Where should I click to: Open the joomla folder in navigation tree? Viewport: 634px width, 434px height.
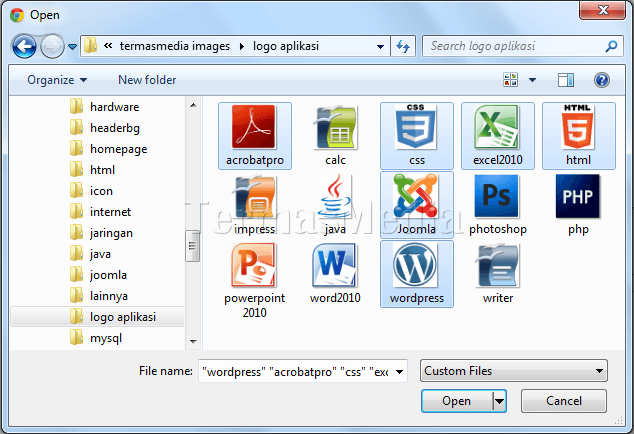pos(98,275)
